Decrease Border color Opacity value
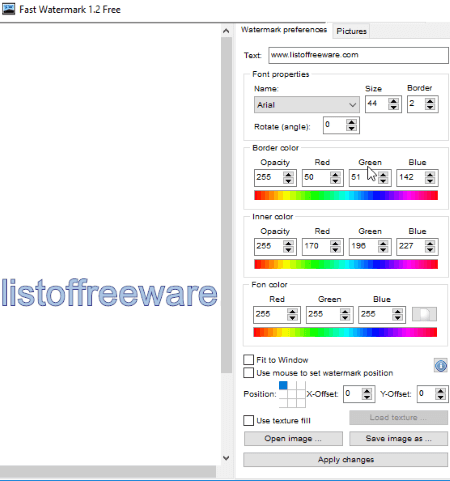This screenshot has height=481, width=450. pyautogui.click(x=288, y=180)
